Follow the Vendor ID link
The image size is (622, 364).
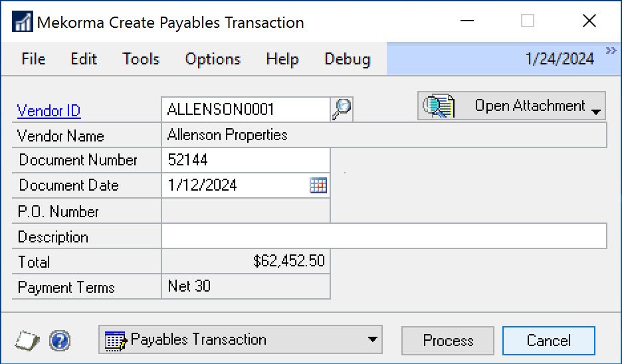click(x=49, y=111)
